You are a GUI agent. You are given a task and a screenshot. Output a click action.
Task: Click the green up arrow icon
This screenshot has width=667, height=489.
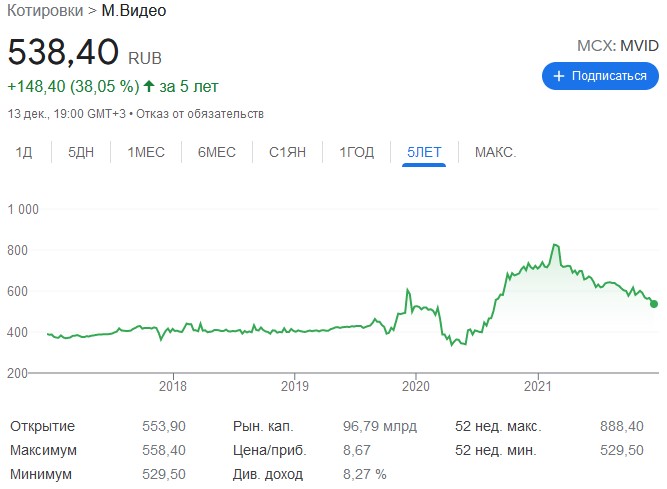tap(148, 86)
